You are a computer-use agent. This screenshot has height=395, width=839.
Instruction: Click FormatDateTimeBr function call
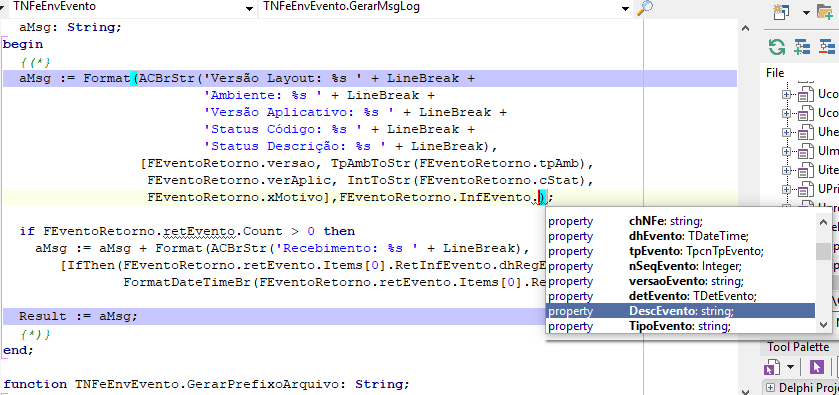pyautogui.click(x=187, y=282)
